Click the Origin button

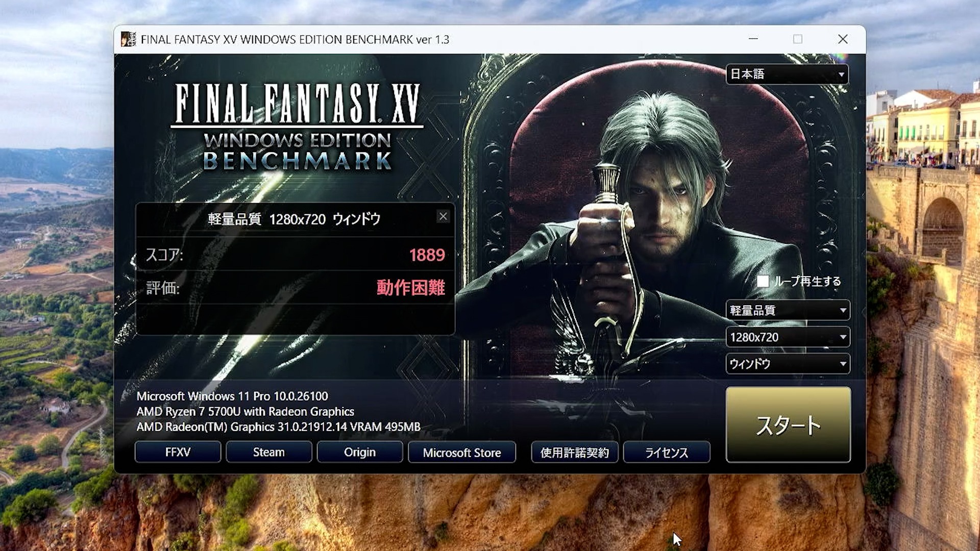point(359,452)
